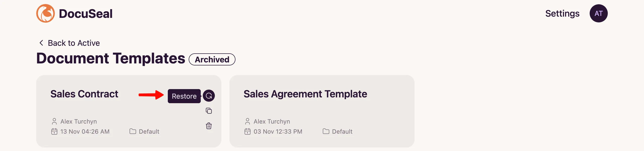Open the Settings page
Screen dimensions: 644x151
562,13
